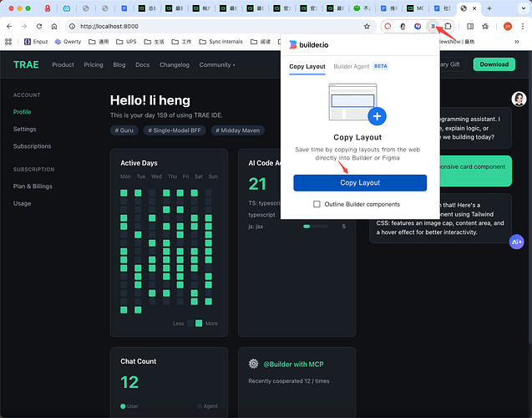Click the gear icon beside @Builder with MCP
Image resolution: width=532 pixels, height=418 pixels.
click(253, 364)
